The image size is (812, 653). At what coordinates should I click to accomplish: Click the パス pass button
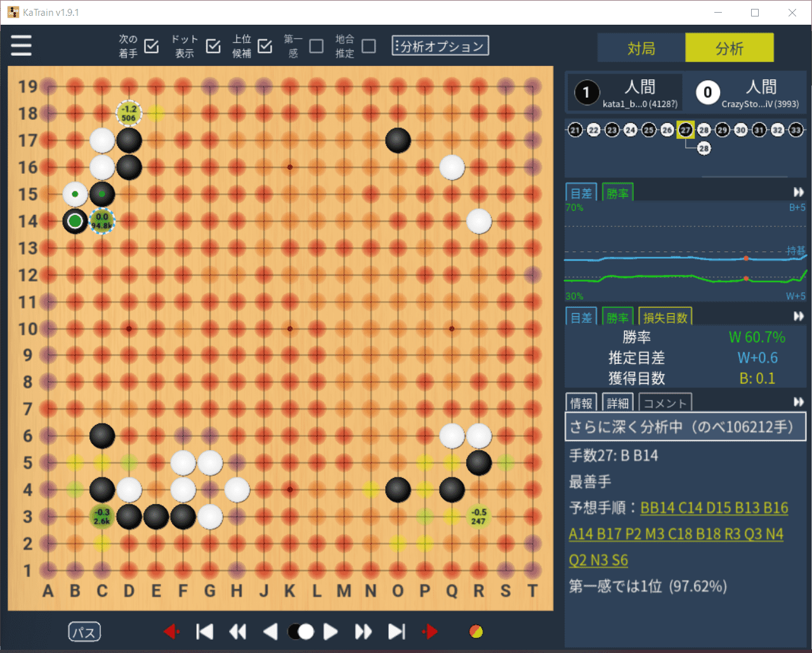click(x=84, y=632)
